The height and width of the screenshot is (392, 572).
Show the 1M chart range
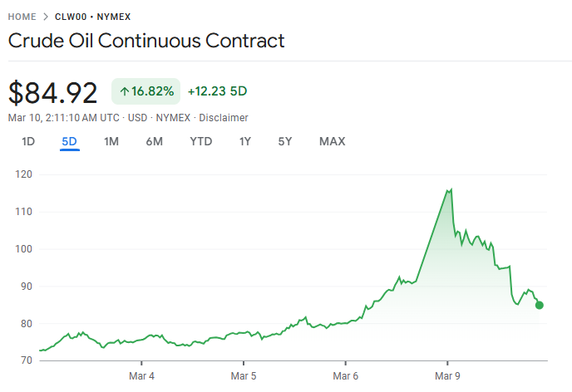pos(111,141)
